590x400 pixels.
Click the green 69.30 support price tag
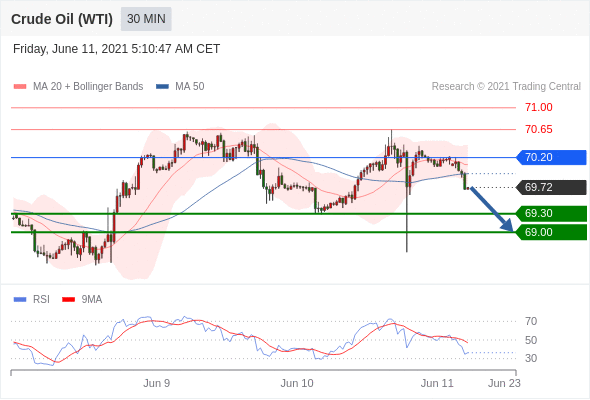pos(551,213)
